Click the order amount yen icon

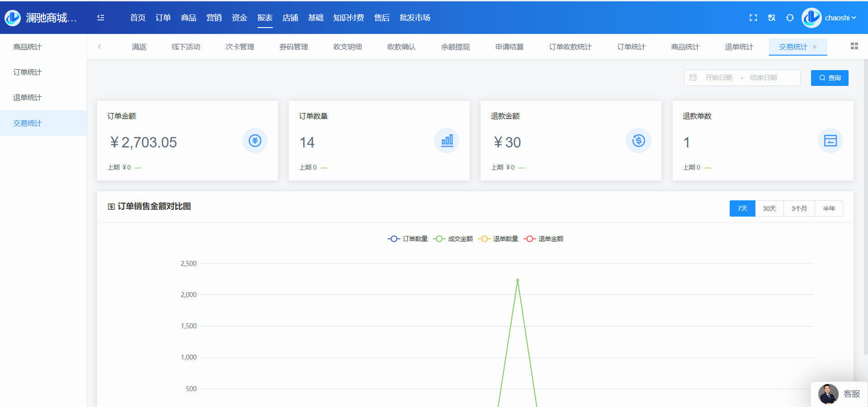tap(255, 141)
